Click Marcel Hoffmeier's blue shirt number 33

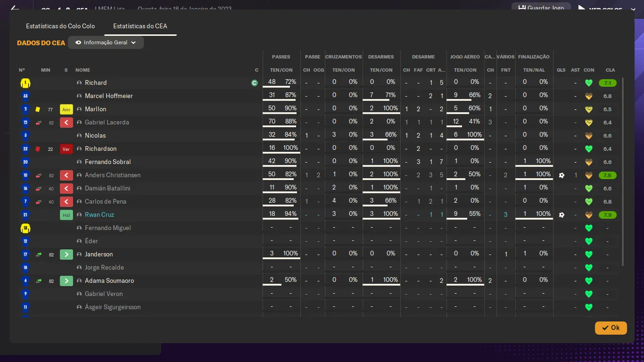(x=25, y=96)
